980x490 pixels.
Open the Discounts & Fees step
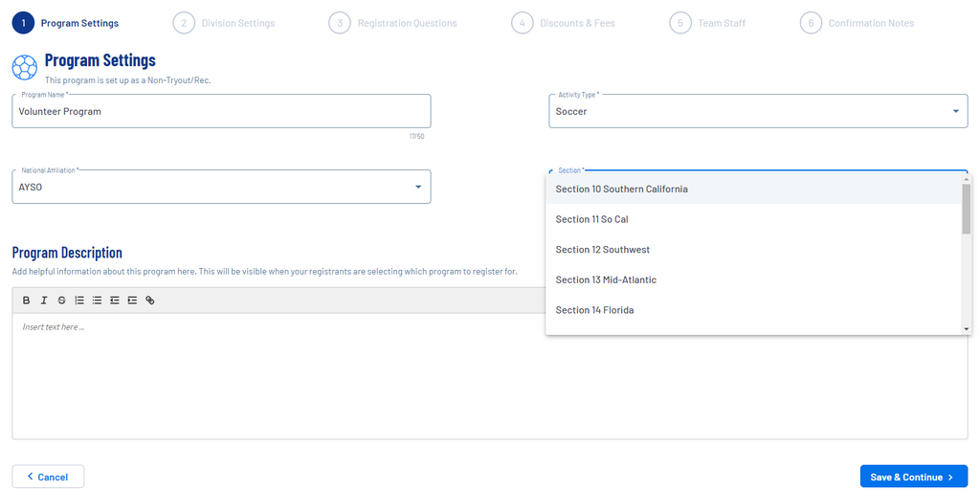pyautogui.click(x=564, y=23)
